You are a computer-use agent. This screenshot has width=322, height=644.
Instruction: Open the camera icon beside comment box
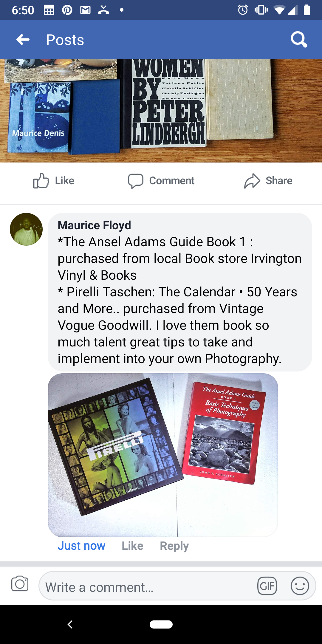(x=20, y=583)
